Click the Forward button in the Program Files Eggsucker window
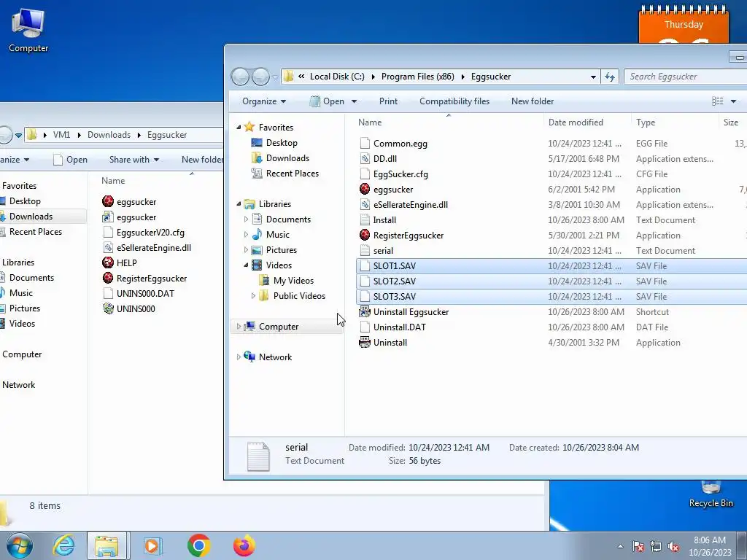Screen dimensions: 747x560 coord(260,77)
